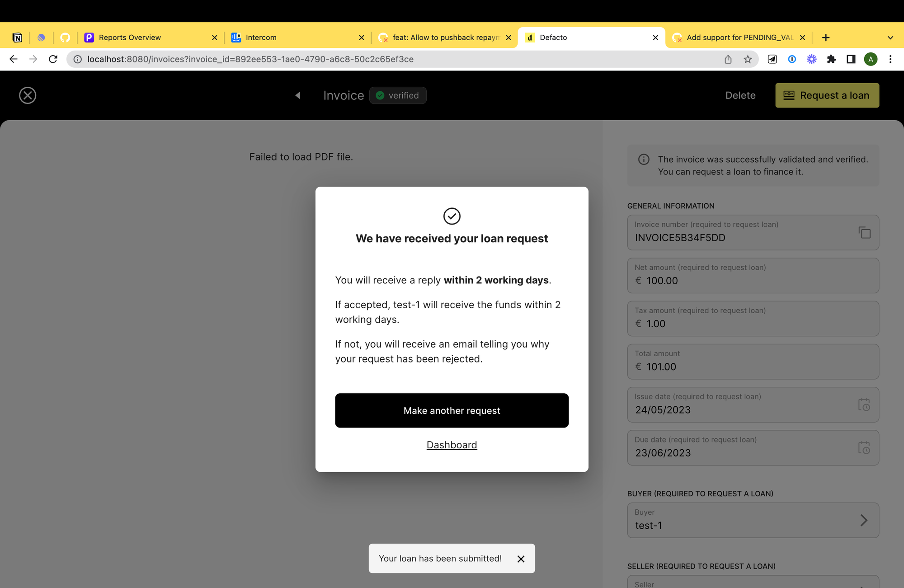This screenshot has width=904, height=588.
Task: Click browser reload page icon
Action: (53, 59)
